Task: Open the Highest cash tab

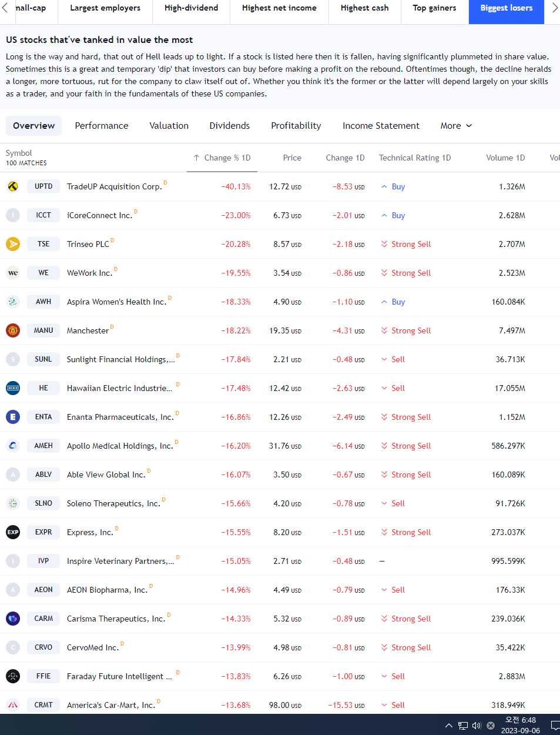Action: coord(364,8)
